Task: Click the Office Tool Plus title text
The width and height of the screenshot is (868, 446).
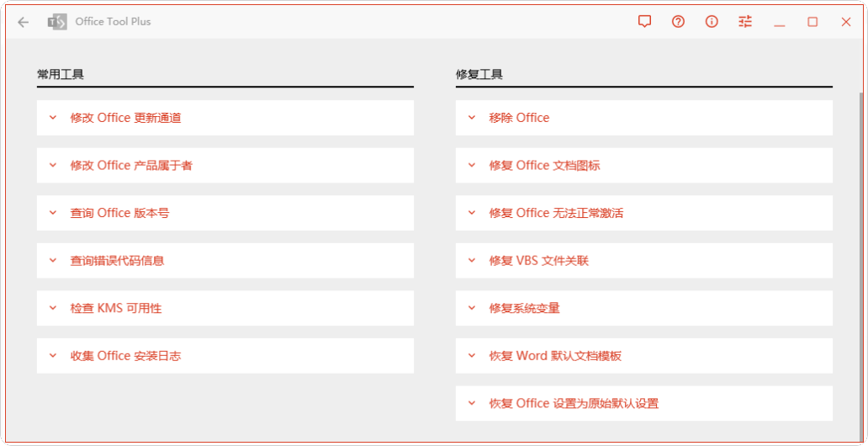Action: tap(113, 22)
